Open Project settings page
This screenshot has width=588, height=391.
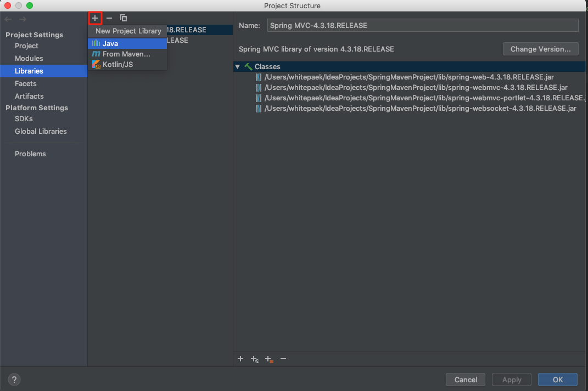coord(26,46)
